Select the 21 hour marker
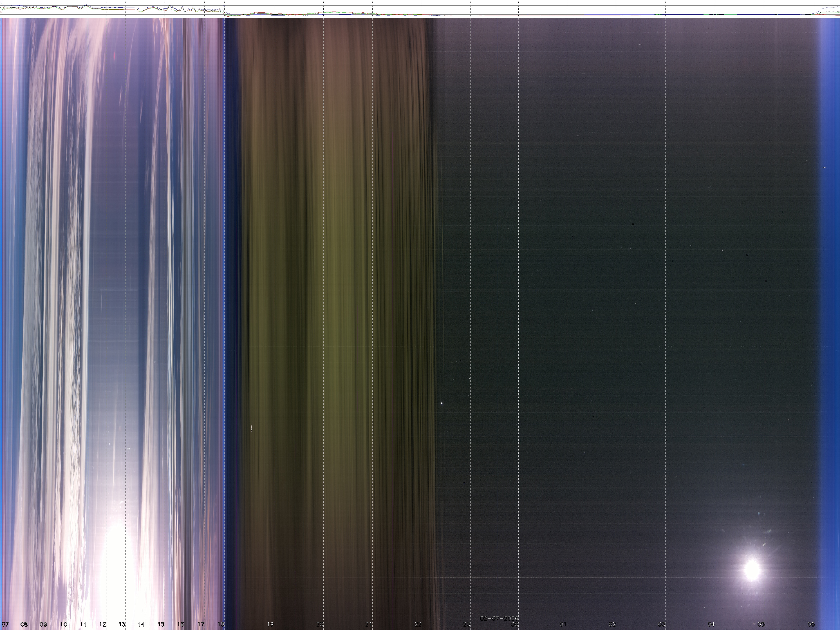This screenshot has width=840, height=630. point(368,624)
